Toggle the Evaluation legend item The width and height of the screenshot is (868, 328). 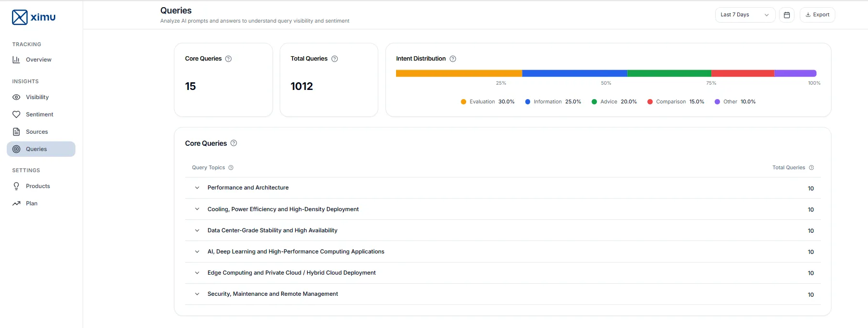coord(487,102)
